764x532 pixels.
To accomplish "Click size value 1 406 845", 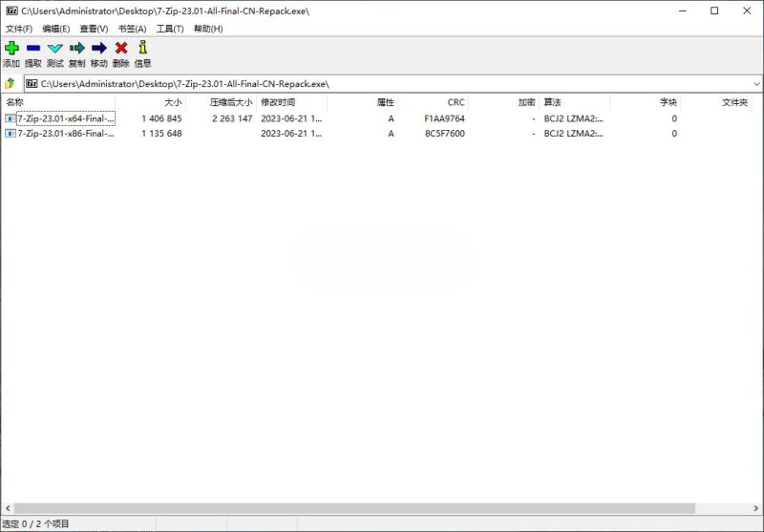I will (x=161, y=118).
